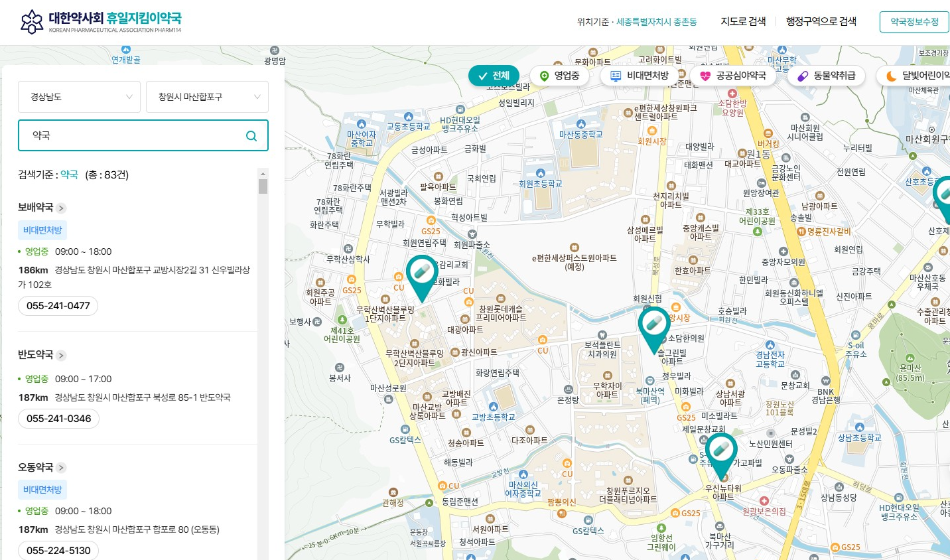Click the 문창교회 church marker
The image size is (950, 560).
(x=795, y=376)
